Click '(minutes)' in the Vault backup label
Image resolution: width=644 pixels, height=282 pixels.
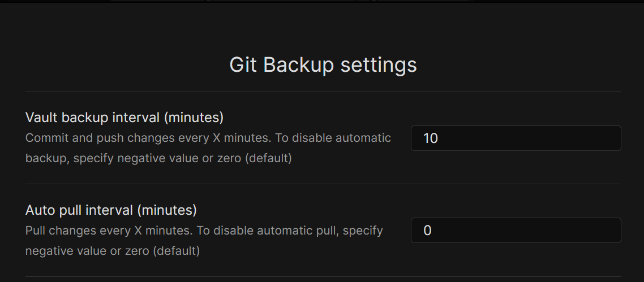point(194,118)
